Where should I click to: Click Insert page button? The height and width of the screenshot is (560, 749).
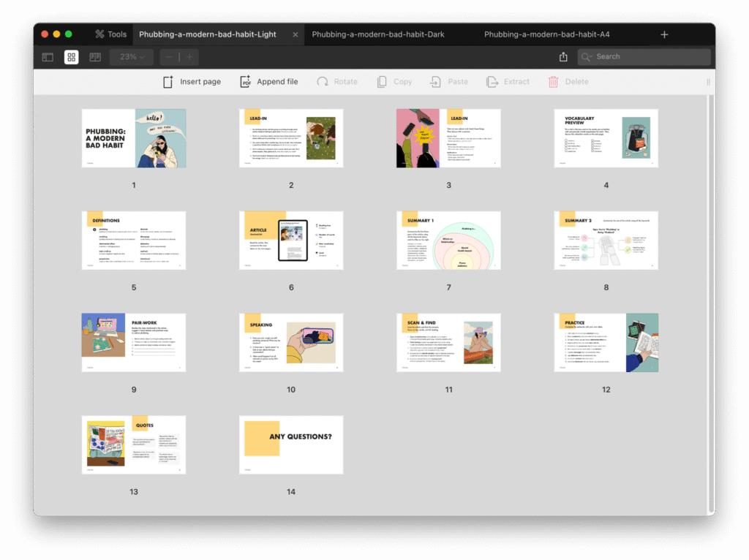click(192, 82)
